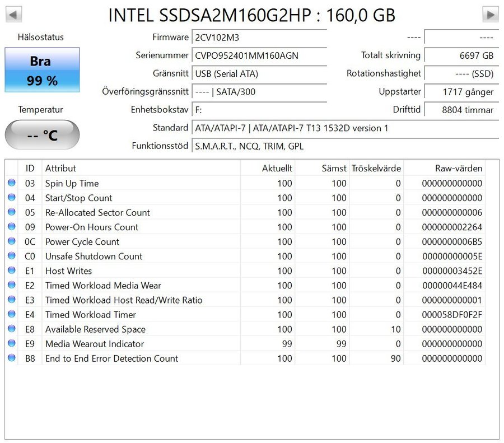Click the previous disk left arrow button
This screenshot has height=443, width=504.
(x=13, y=15)
